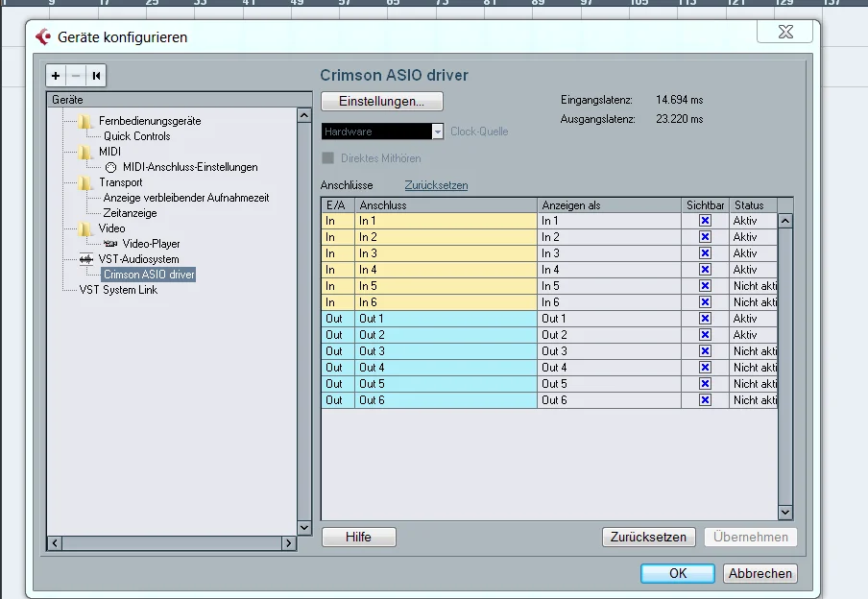Click the plus add device button
Viewport: 868px width, 599px height.
56,76
